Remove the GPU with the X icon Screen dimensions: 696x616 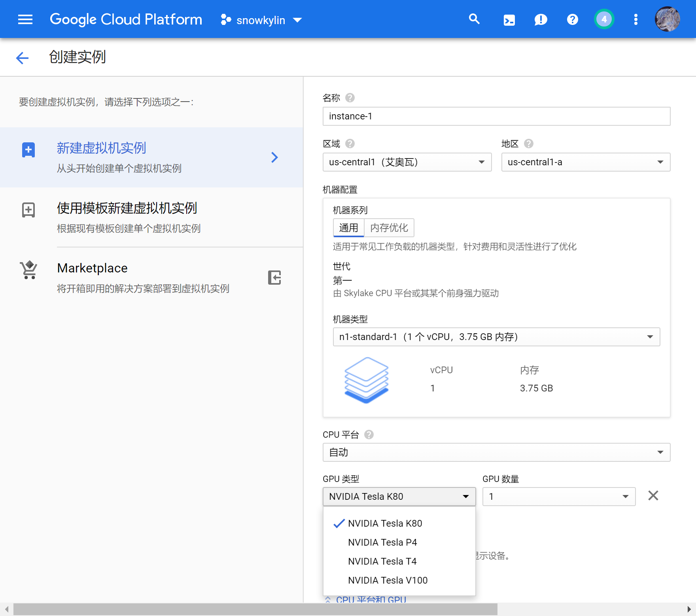tap(653, 495)
